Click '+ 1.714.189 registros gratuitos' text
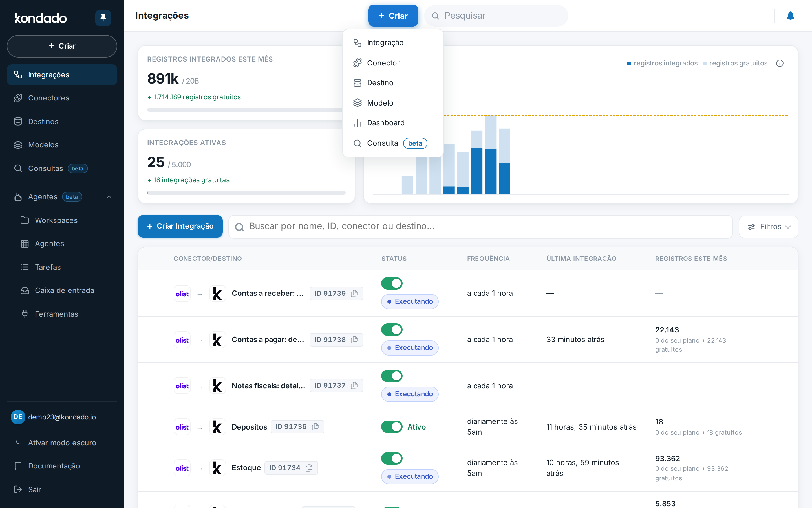 pos(194,97)
